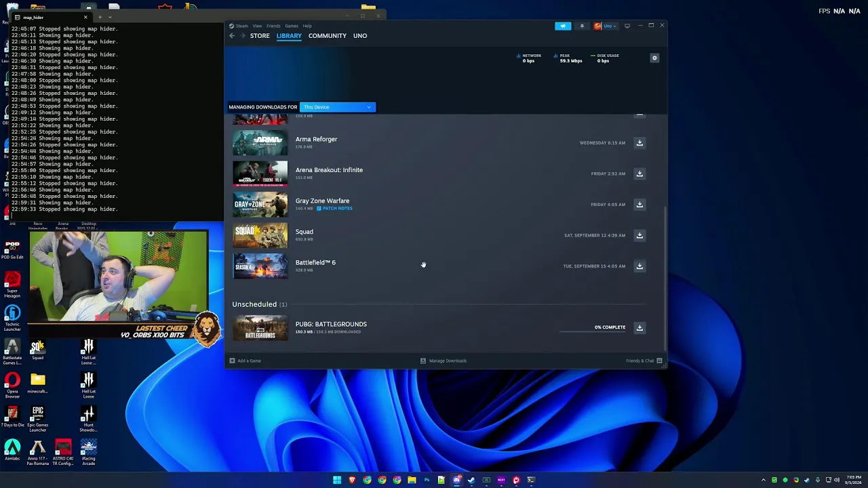
Task: Expand the Uno account menu
Action: click(x=606, y=26)
